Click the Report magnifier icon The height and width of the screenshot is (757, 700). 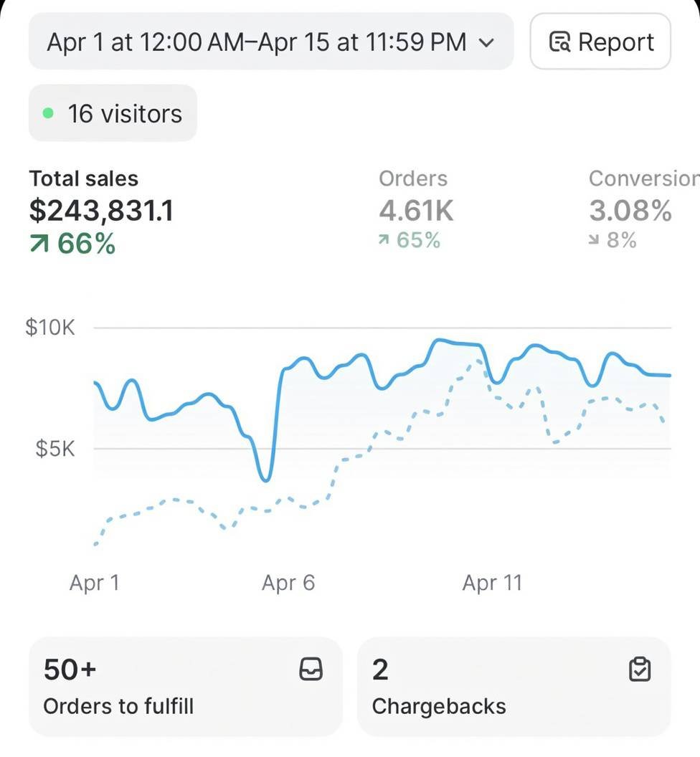[560, 42]
